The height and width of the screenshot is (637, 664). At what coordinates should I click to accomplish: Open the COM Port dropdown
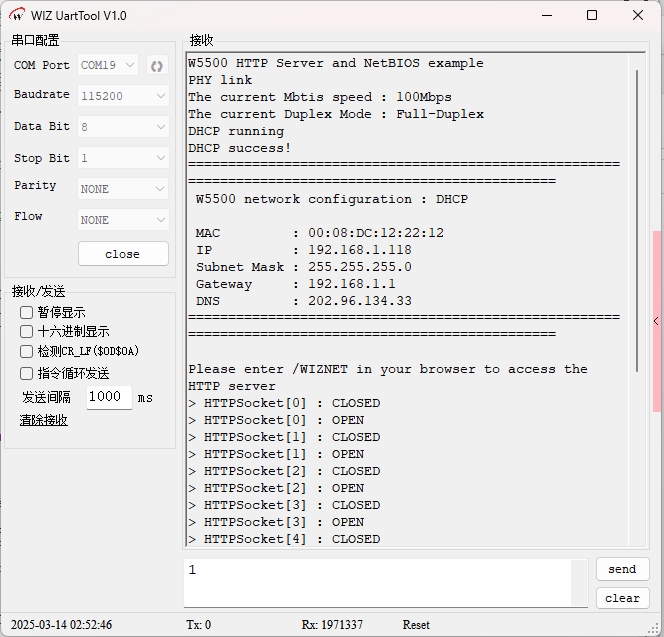click(x=108, y=66)
